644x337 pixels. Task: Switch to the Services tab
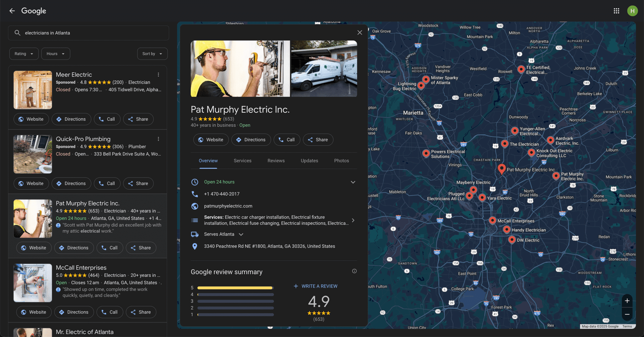243,161
